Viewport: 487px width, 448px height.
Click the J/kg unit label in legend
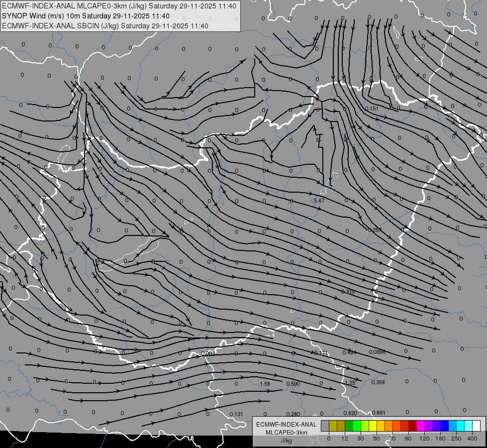[x=286, y=441]
